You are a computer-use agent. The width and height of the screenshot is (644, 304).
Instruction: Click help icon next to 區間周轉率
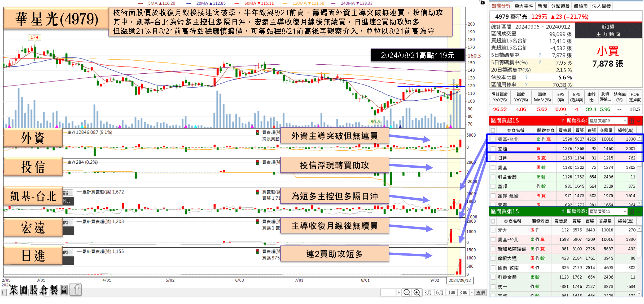click(526, 84)
